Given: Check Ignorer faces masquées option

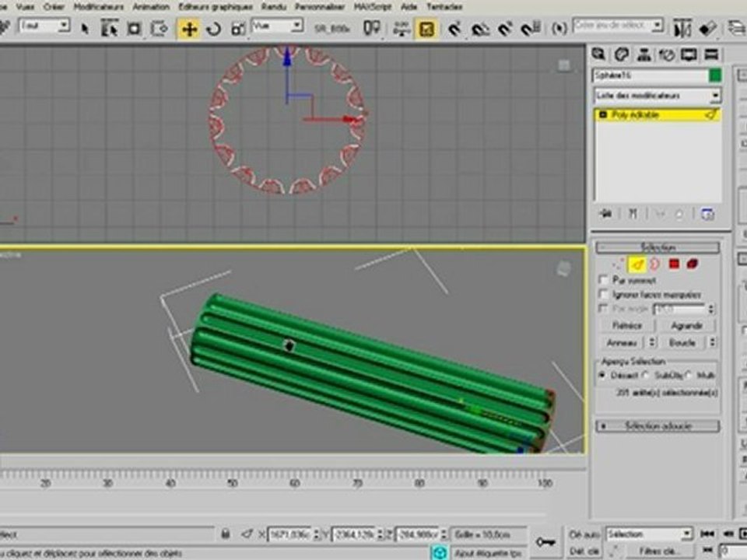Looking at the screenshot, I should point(603,294).
